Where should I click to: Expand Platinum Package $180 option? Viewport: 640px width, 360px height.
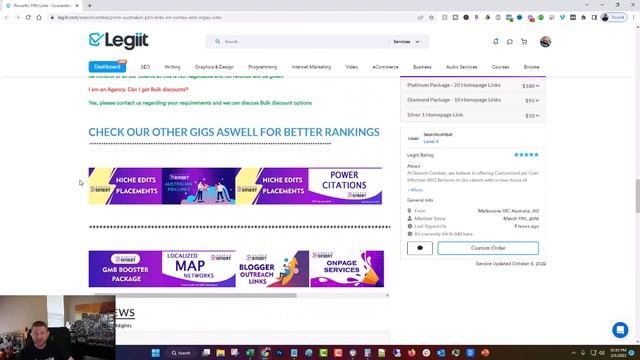tap(473, 85)
